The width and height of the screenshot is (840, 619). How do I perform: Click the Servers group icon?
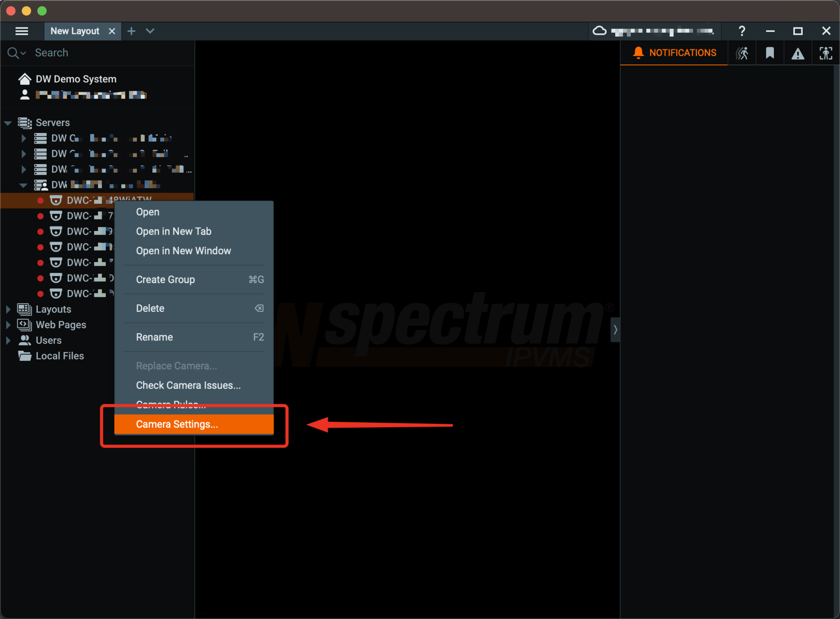25,123
